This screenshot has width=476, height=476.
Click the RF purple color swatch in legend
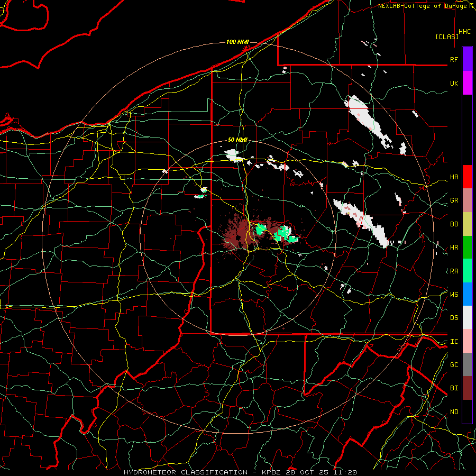(467, 59)
